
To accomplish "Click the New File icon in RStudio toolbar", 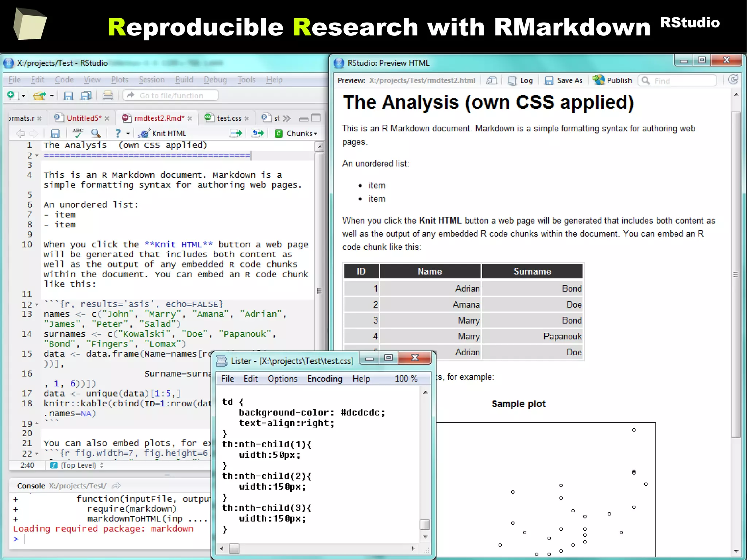I will click(x=12, y=96).
